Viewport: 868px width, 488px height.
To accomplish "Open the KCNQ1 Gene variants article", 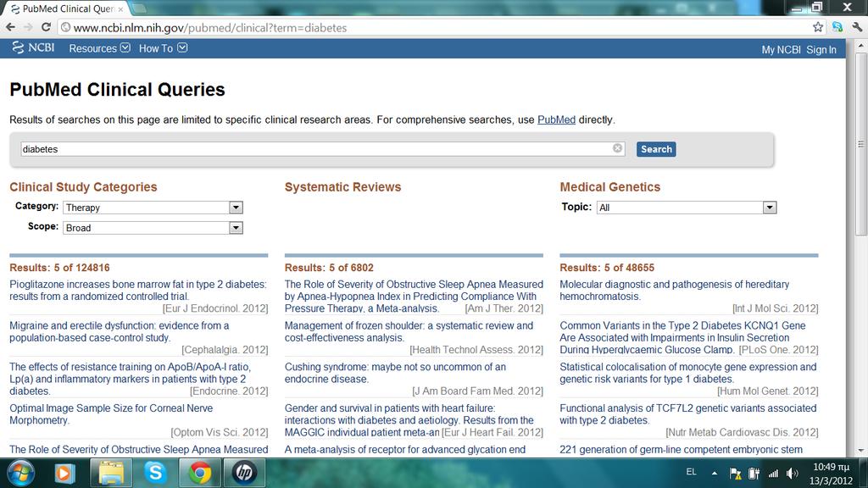I will (x=682, y=337).
